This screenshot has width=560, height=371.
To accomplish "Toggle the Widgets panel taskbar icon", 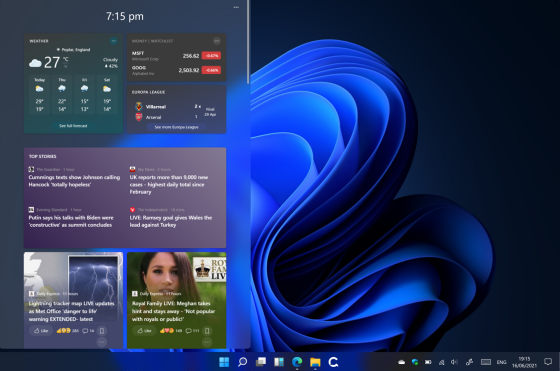I will [279, 362].
